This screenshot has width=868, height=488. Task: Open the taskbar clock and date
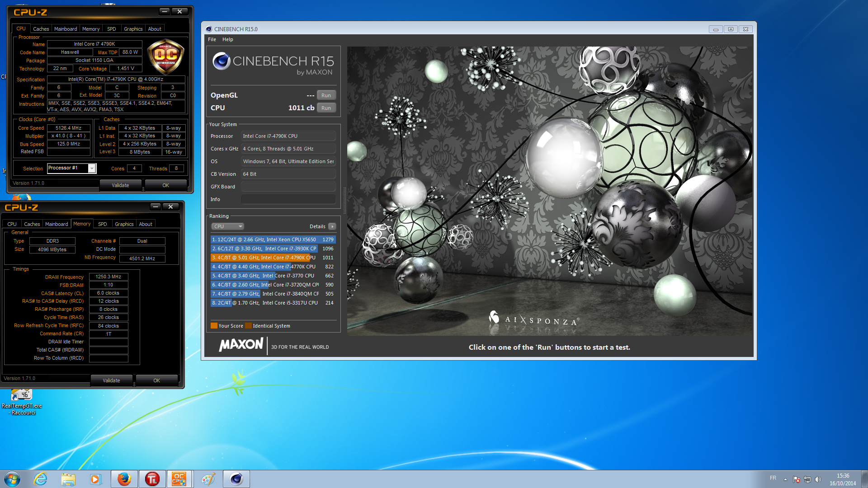click(x=843, y=479)
